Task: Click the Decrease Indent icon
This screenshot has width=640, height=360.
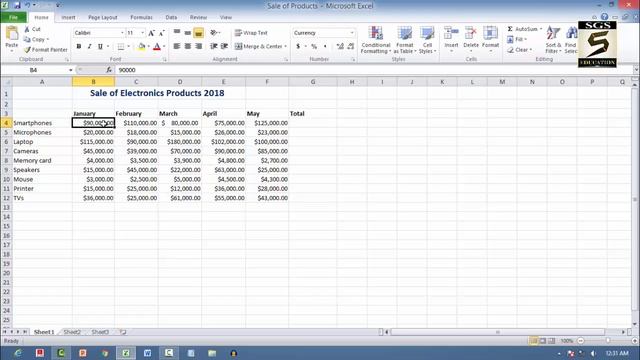Action: (213, 46)
